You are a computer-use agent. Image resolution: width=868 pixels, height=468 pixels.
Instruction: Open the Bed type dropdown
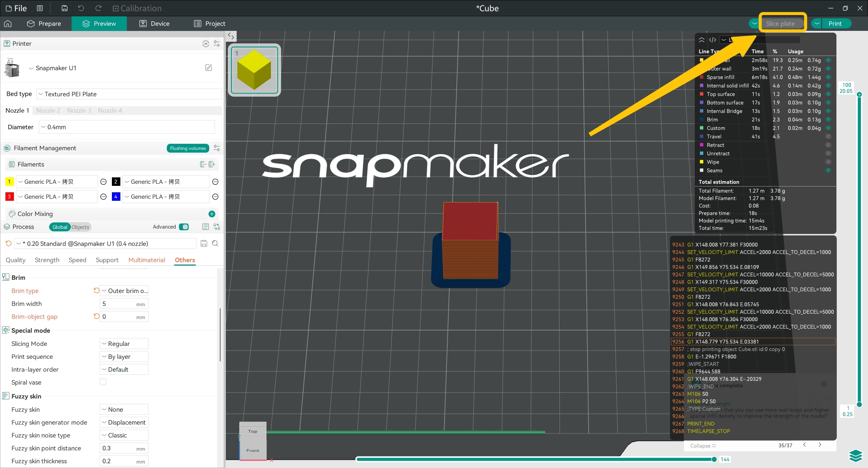point(129,94)
